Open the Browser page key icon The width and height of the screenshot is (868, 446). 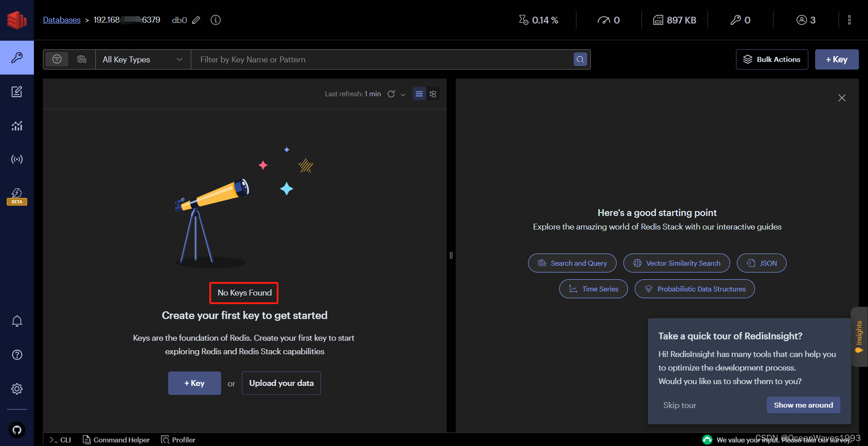click(x=17, y=57)
